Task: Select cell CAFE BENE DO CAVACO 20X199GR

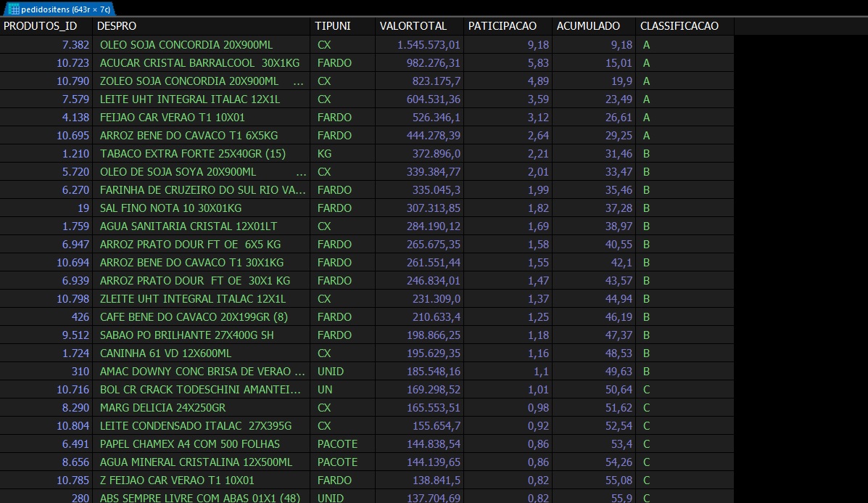Action: click(202, 317)
